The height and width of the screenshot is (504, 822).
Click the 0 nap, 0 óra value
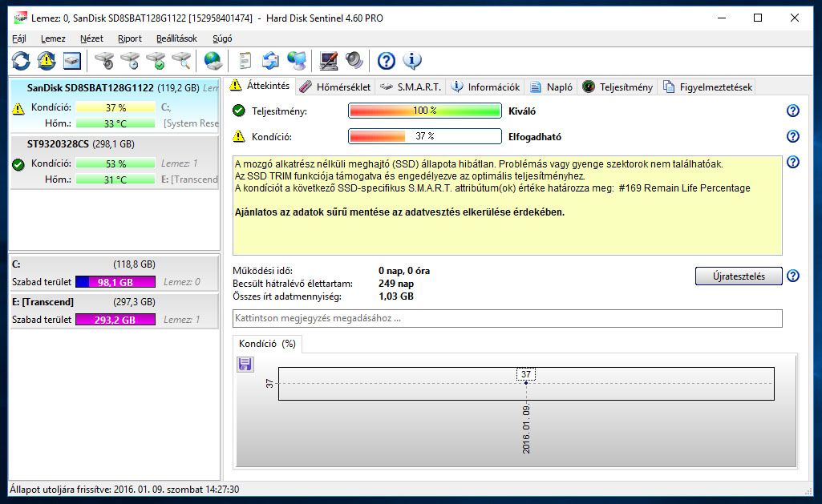point(404,271)
